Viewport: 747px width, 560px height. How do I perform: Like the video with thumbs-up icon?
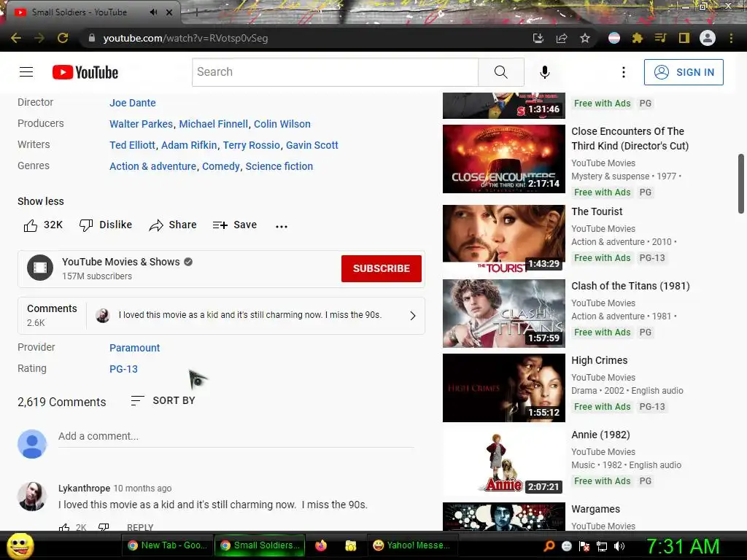point(31,225)
